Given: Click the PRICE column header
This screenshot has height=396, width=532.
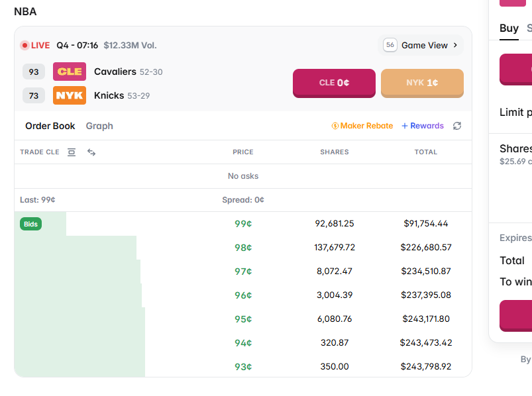Looking at the screenshot, I should [x=243, y=152].
